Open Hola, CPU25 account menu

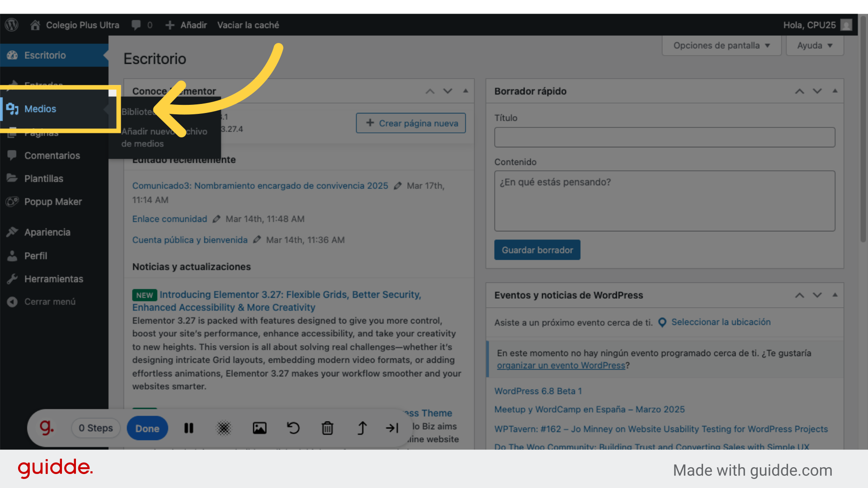[817, 25]
